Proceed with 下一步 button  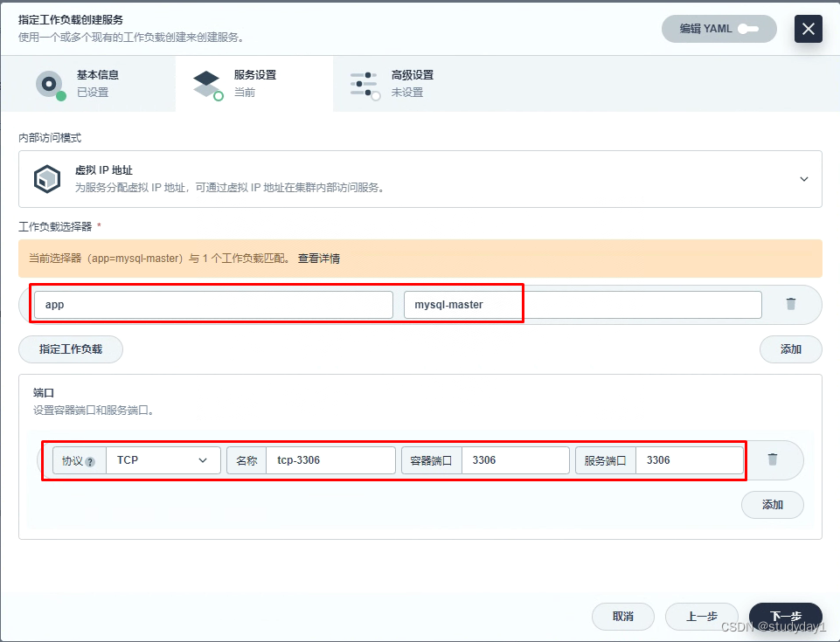(x=785, y=617)
